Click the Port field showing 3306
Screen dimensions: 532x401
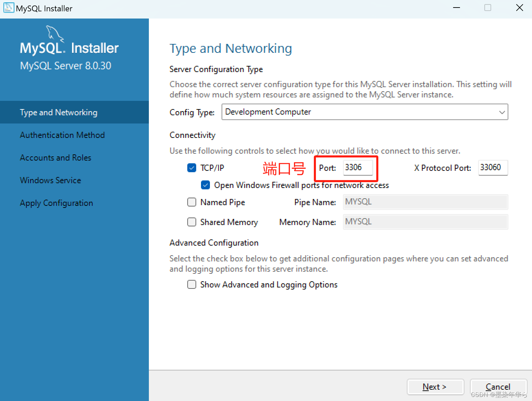click(x=358, y=167)
